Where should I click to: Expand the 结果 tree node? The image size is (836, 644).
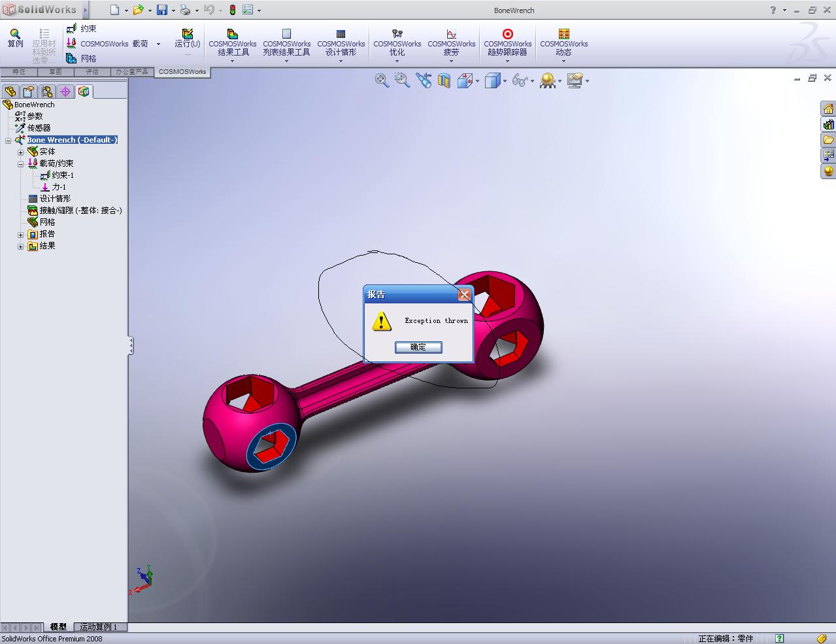click(20, 246)
